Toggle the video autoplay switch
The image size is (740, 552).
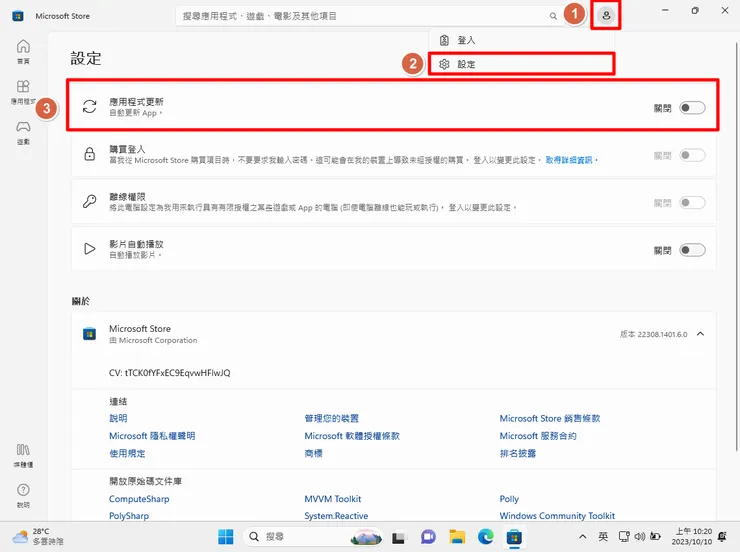[692, 250]
